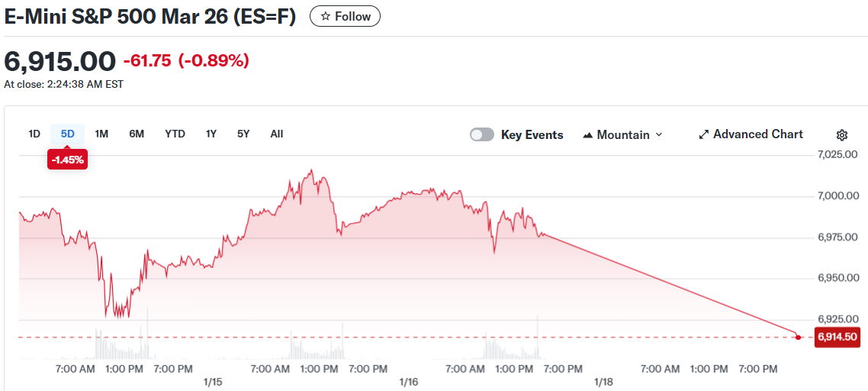The image size is (868, 391).
Task: Click the 1/16 date label
Action: 408,382
